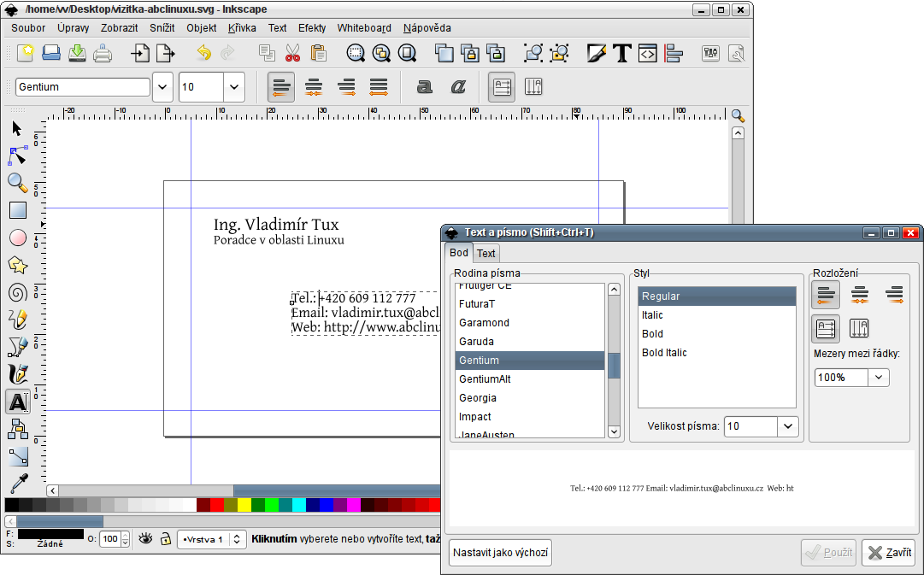Screen dimensions: 924x575
Task: Open the Úpravy menu
Action: click(73, 27)
